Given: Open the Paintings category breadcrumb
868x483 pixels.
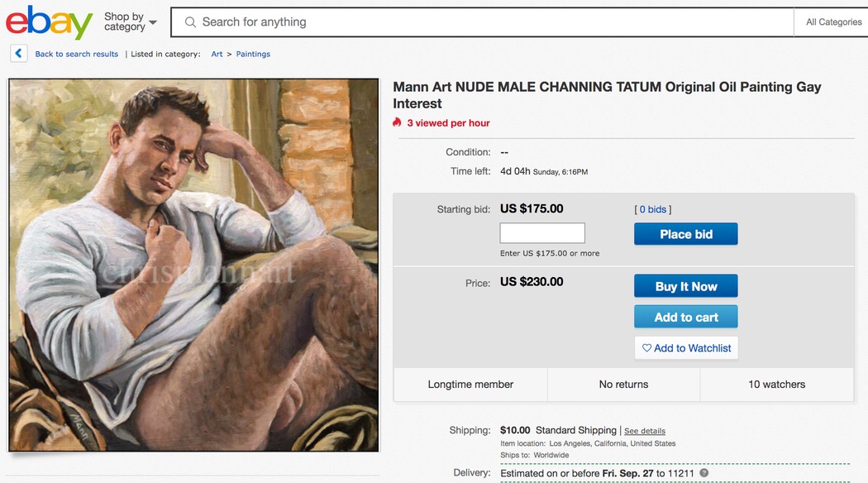Looking at the screenshot, I should 253,54.
